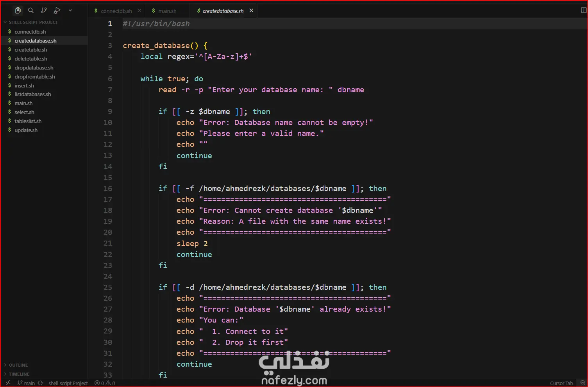Collapse the SHELL SCRIPT PROJECT folder section

[33, 22]
